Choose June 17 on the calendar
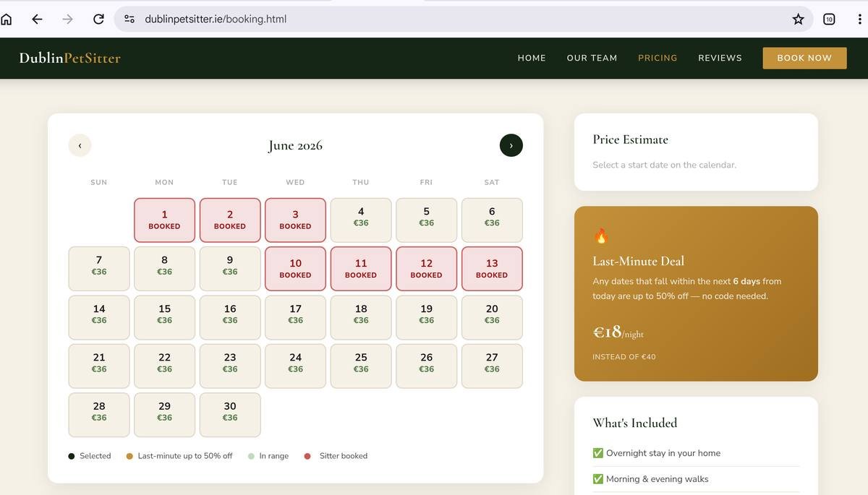868x495 pixels. (295, 317)
